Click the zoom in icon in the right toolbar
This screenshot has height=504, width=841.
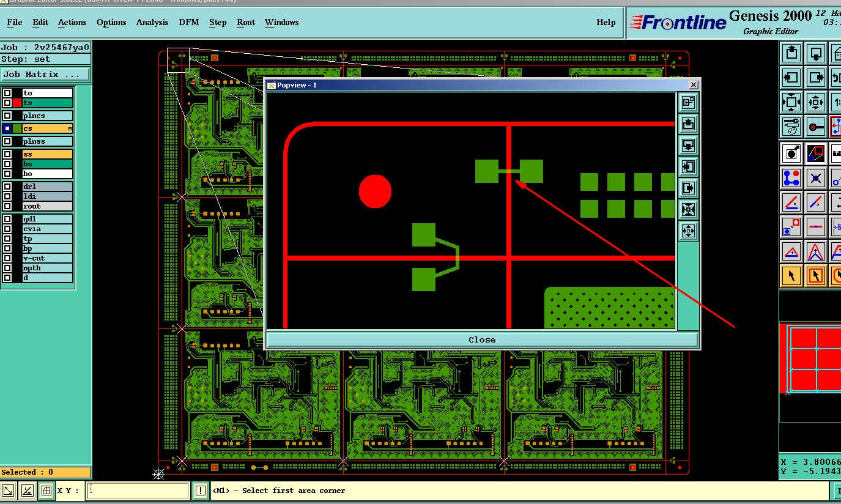click(792, 102)
